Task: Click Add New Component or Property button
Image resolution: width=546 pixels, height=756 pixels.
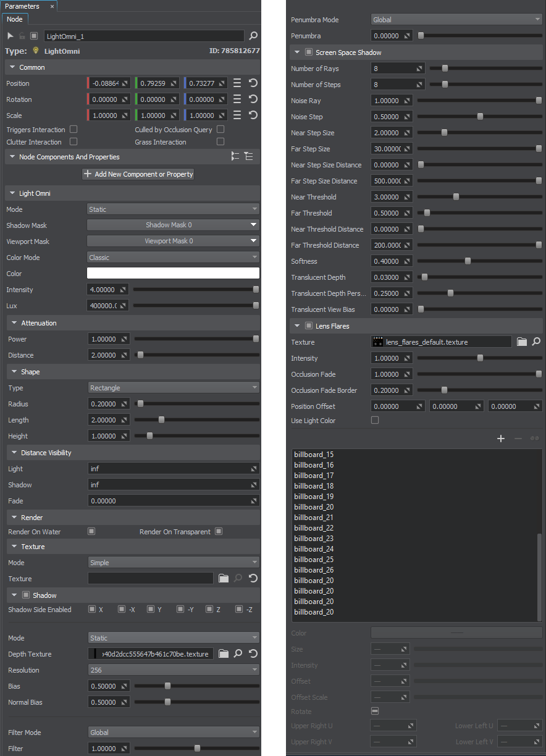Action: pos(138,174)
